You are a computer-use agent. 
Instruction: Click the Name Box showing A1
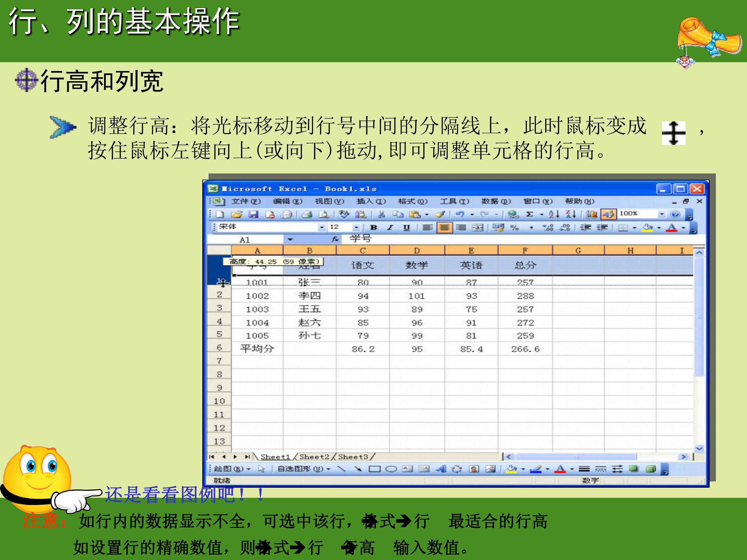pyautogui.click(x=245, y=240)
